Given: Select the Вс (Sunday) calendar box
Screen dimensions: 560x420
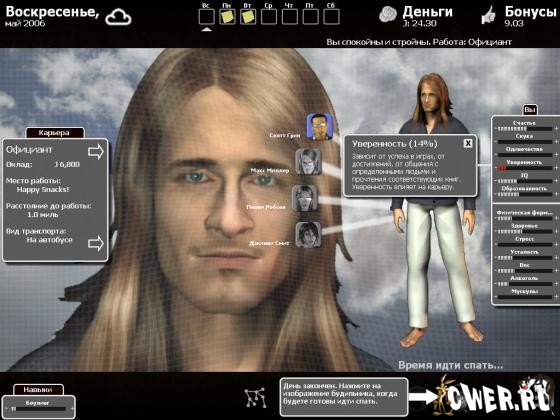Looking at the screenshot, I should (x=206, y=17).
